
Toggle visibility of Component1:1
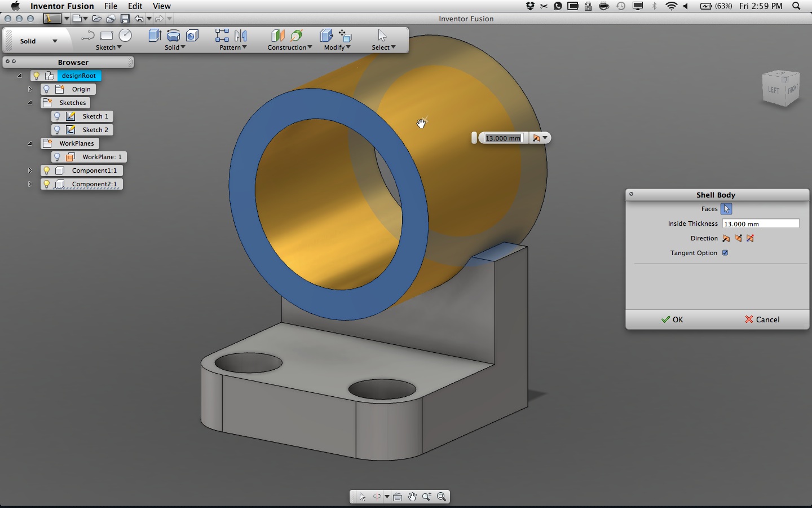[47, 170]
